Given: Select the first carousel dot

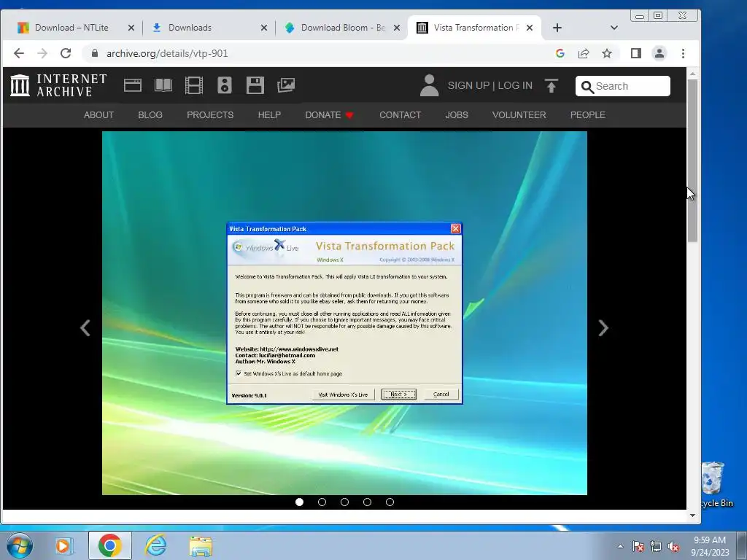Looking at the screenshot, I should coord(299,502).
